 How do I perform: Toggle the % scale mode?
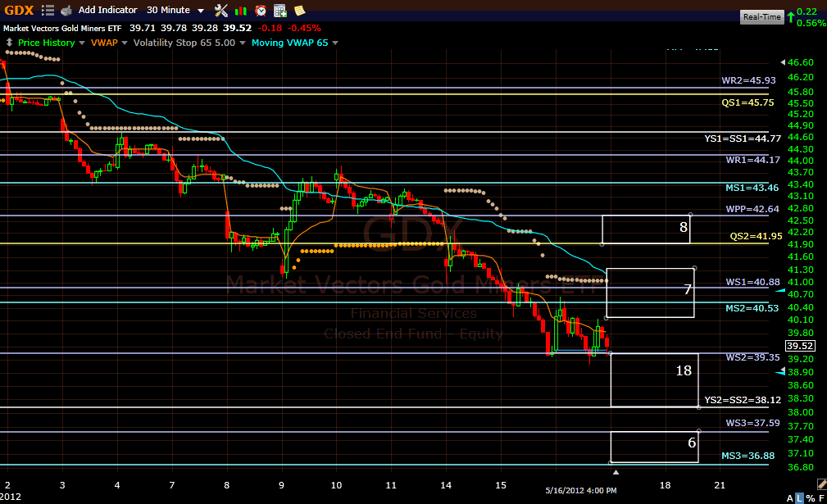click(810, 498)
